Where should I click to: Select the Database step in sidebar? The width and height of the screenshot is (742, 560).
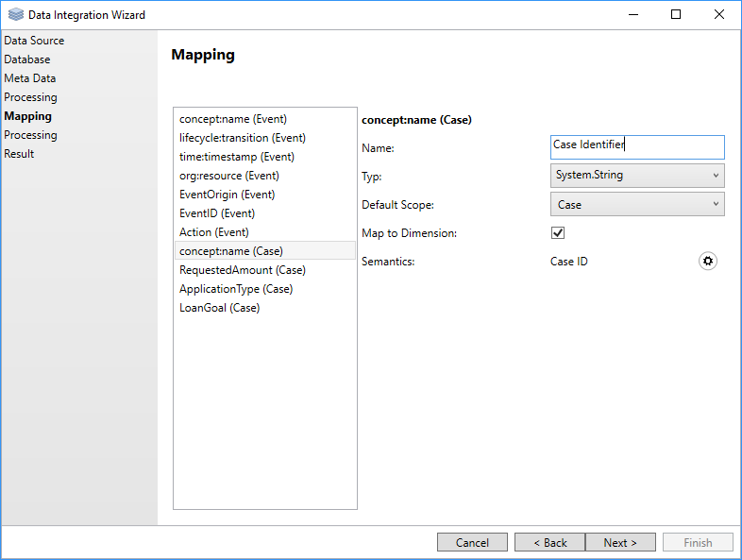pyautogui.click(x=27, y=59)
